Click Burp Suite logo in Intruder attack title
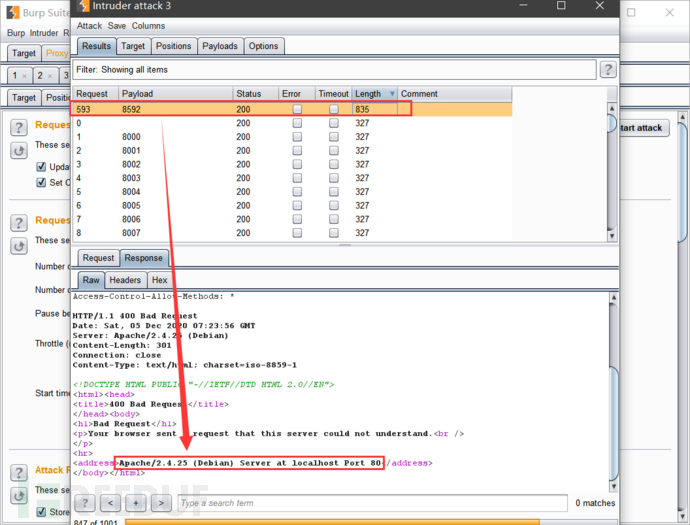The width and height of the screenshot is (690, 525). pyautogui.click(x=81, y=8)
